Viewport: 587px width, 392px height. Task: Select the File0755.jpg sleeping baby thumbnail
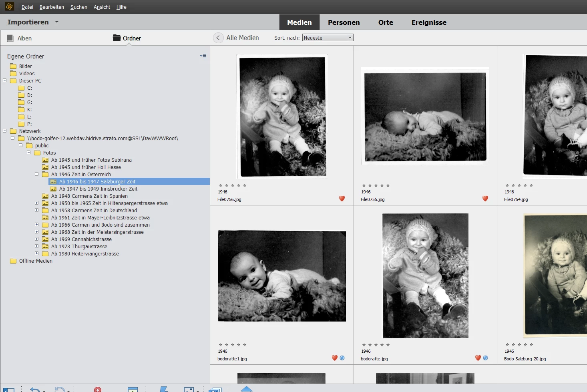coord(425,117)
